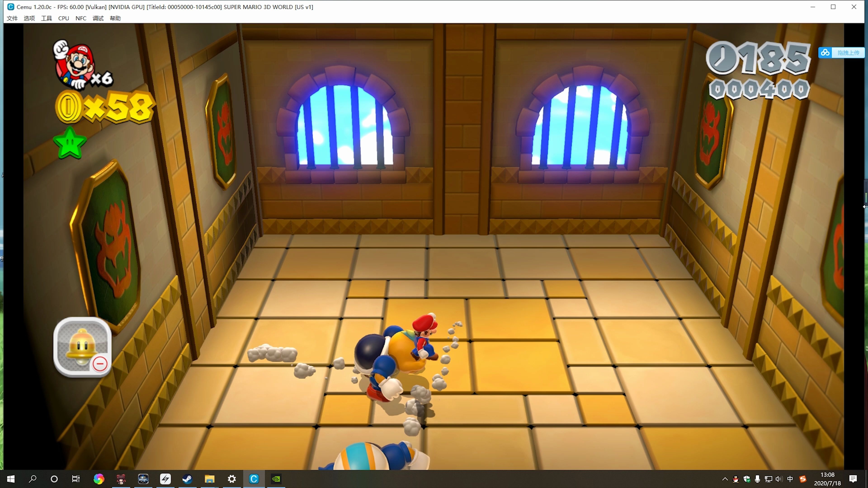
Task: Open Steam from the taskbar
Action: [x=187, y=479]
